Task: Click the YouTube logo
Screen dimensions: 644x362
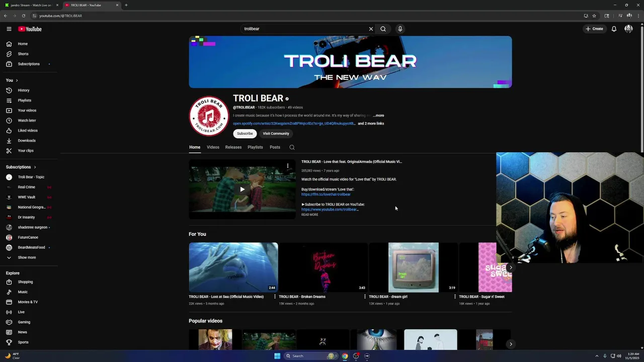Action: tap(30, 29)
